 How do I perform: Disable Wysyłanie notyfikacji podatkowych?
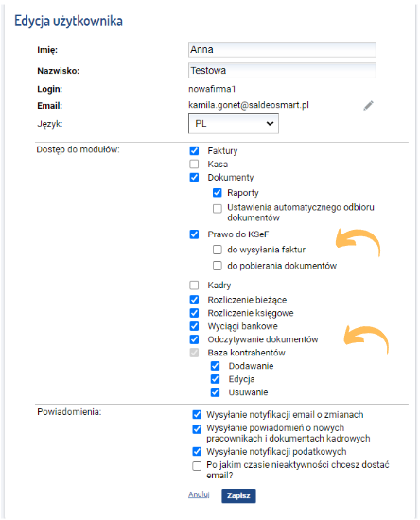coord(197,452)
